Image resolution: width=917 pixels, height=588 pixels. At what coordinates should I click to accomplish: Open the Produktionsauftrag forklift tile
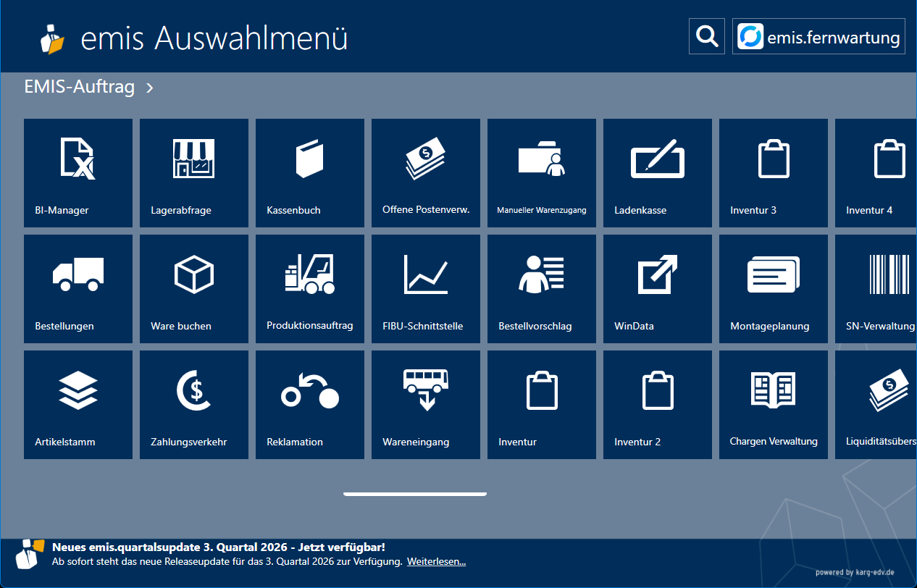tap(310, 289)
